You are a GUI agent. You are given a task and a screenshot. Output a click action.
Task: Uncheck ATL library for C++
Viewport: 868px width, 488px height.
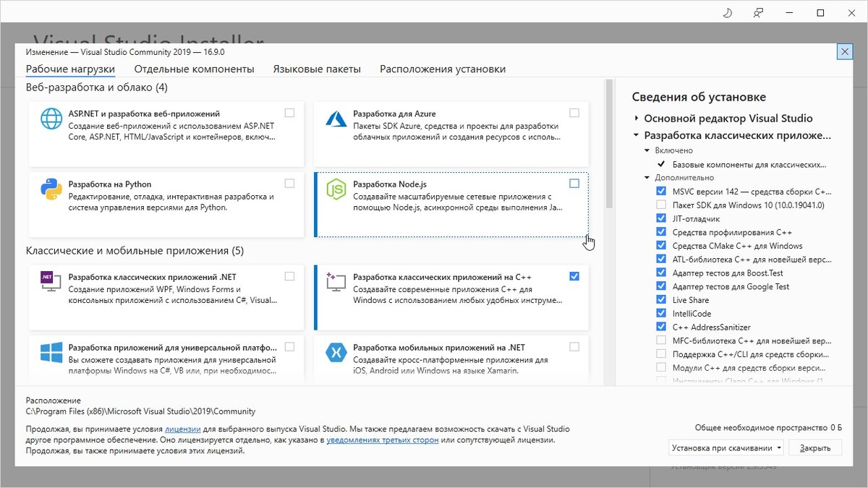coord(661,259)
